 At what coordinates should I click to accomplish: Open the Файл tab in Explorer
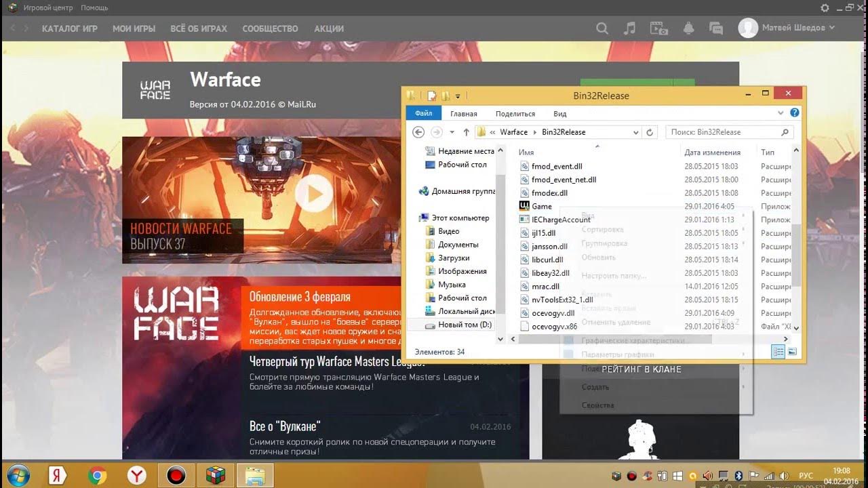tap(424, 113)
